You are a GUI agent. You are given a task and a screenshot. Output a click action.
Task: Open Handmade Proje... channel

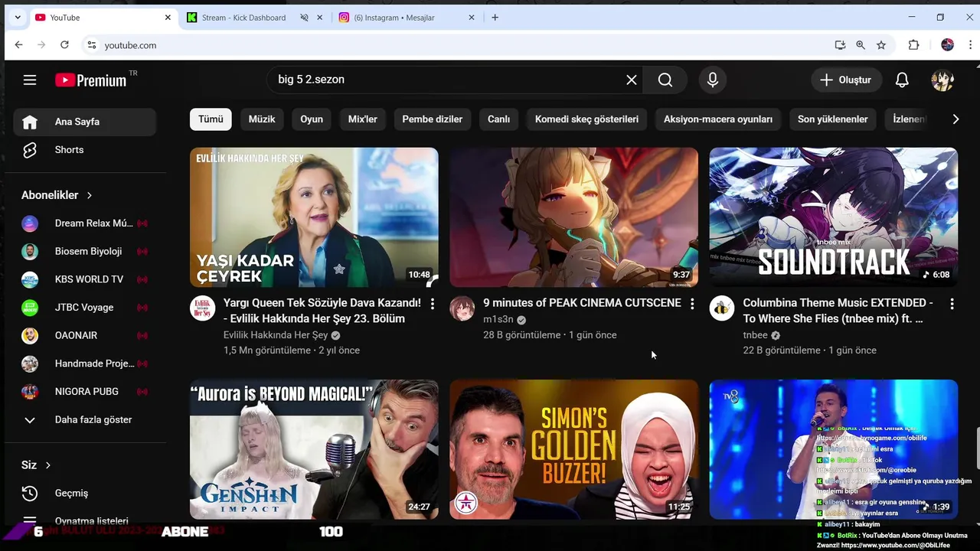[84, 364]
